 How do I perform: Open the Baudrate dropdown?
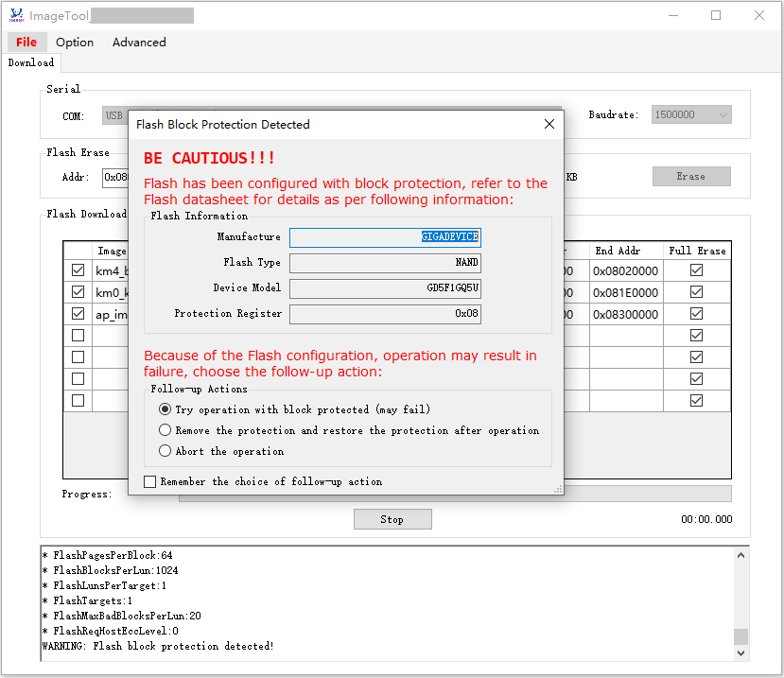click(691, 114)
